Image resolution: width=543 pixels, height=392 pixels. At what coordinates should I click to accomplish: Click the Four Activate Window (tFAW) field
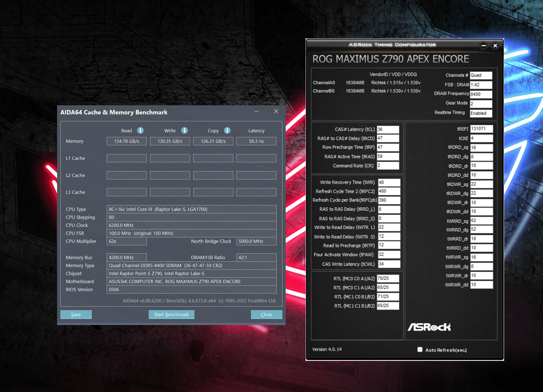pyautogui.click(x=389, y=254)
